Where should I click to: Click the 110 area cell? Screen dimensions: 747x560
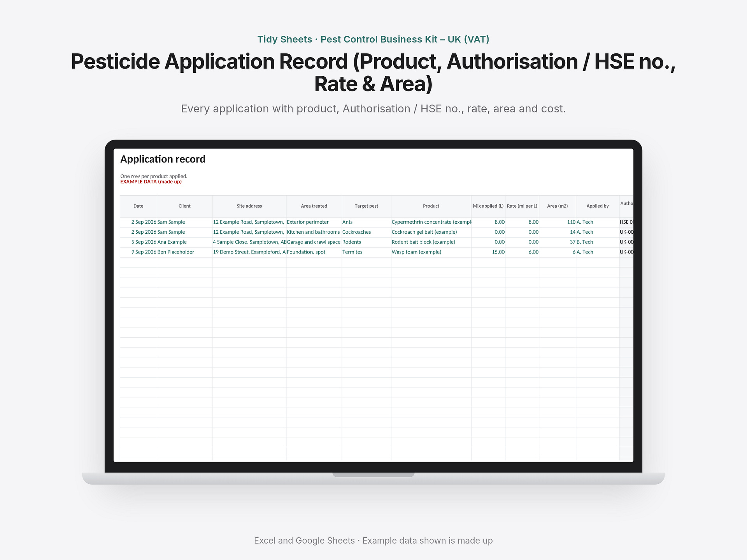[x=557, y=222]
